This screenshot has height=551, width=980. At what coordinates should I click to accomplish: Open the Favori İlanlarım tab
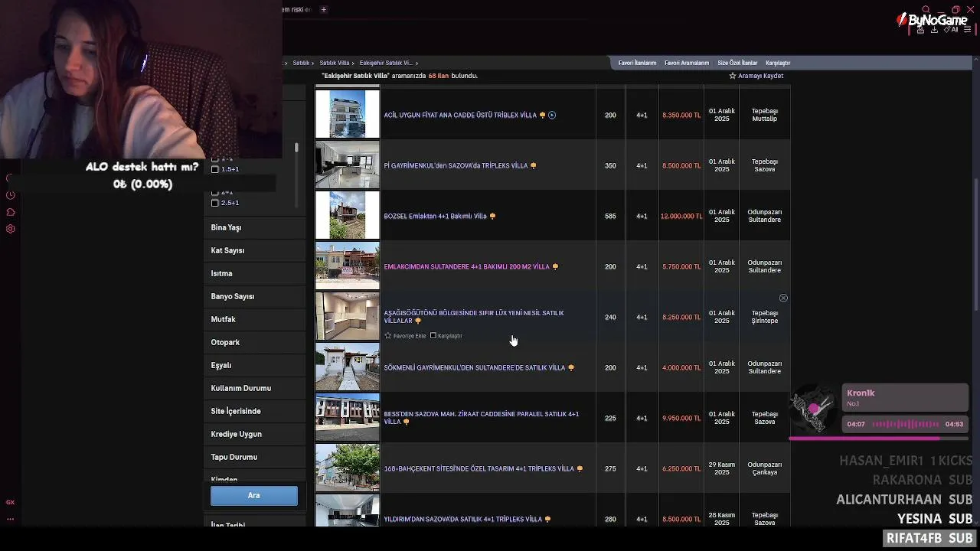pos(637,63)
